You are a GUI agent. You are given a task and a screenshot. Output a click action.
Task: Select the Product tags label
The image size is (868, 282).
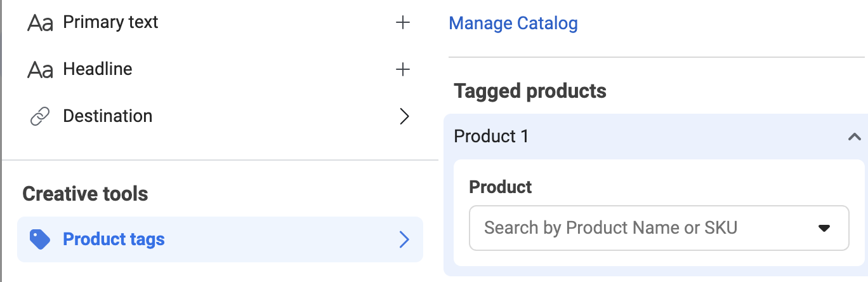tap(114, 239)
